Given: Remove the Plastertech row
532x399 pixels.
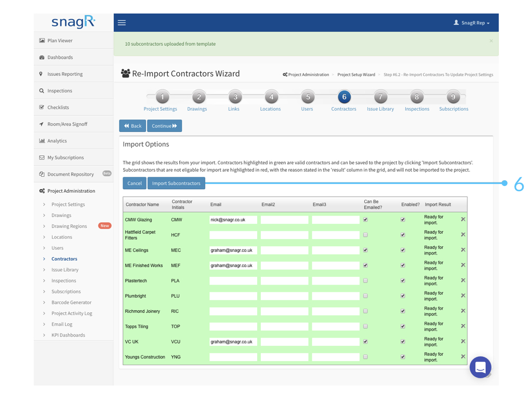Looking at the screenshot, I should [x=463, y=281].
